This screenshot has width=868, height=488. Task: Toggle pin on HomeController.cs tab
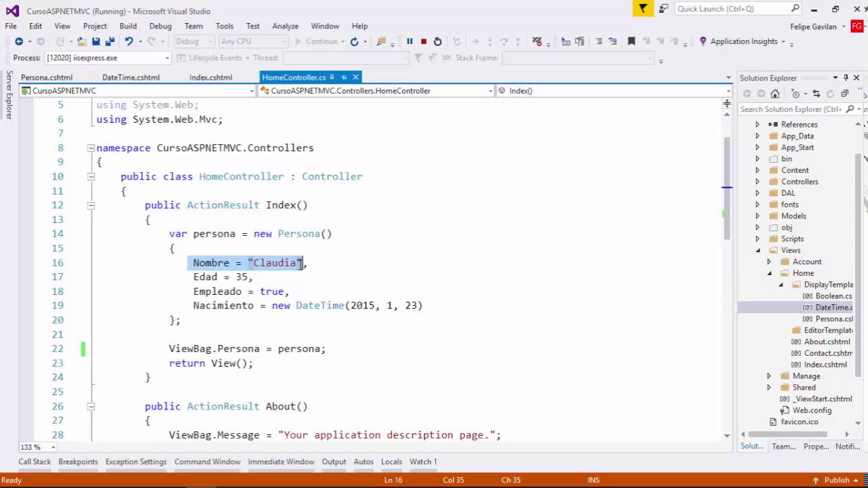point(344,77)
